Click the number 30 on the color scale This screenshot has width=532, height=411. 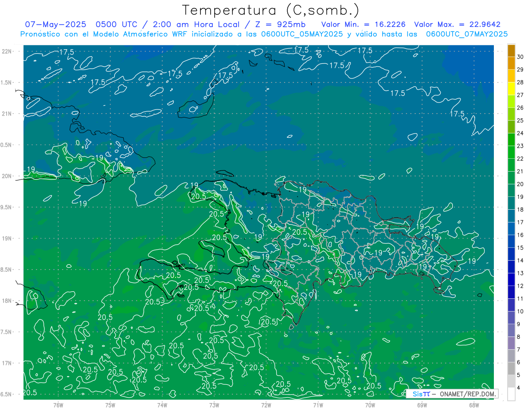(x=521, y=57)
